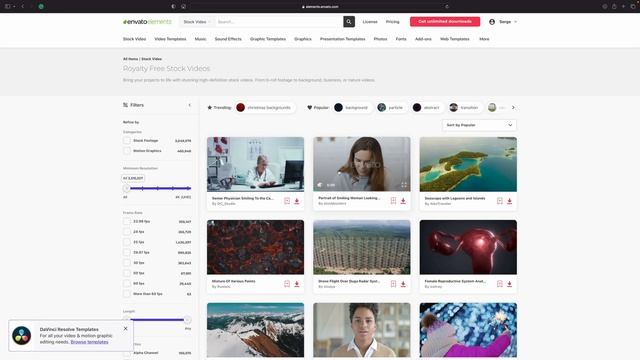
Task: Click the DaVinci Resolve logo icon
Action: point(22,336)
